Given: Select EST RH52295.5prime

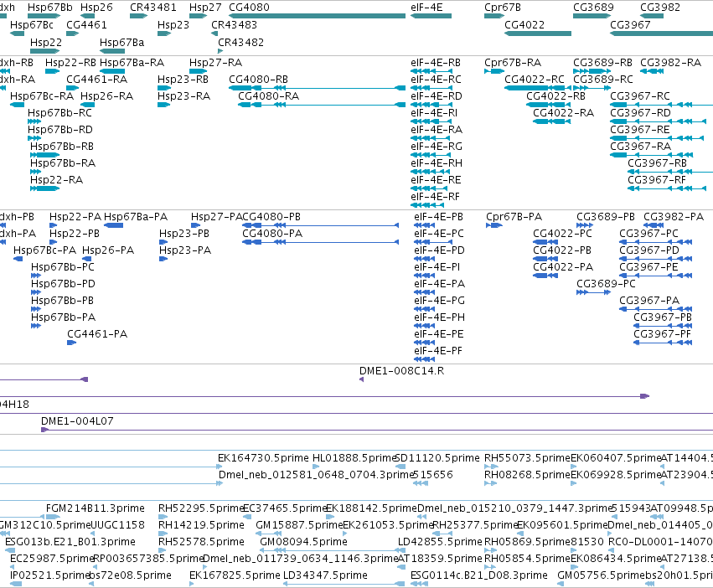Looking at the screenshot, I should (201, 508).
